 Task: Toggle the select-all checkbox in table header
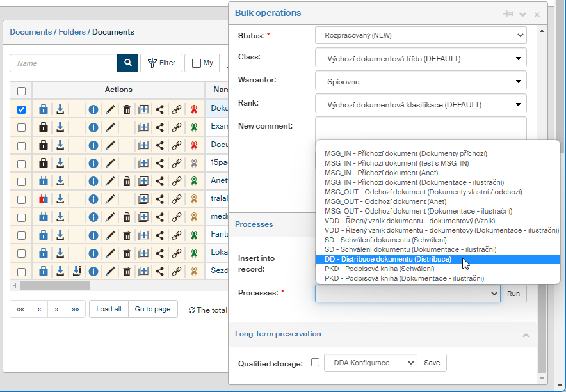click(x=21, y=91)
